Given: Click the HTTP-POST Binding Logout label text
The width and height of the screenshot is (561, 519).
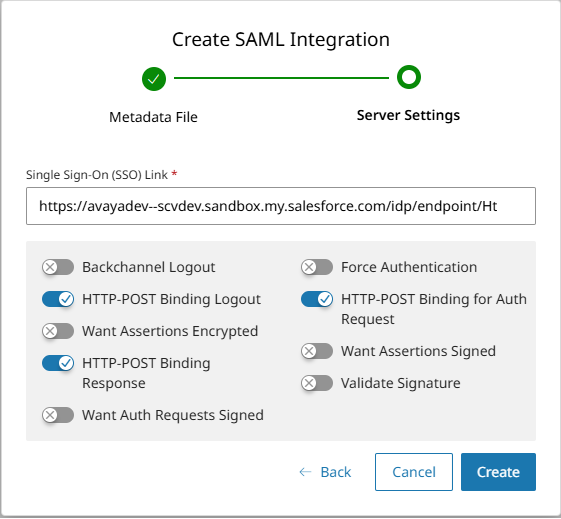Looking at the screenshot, I should [171, 299].
